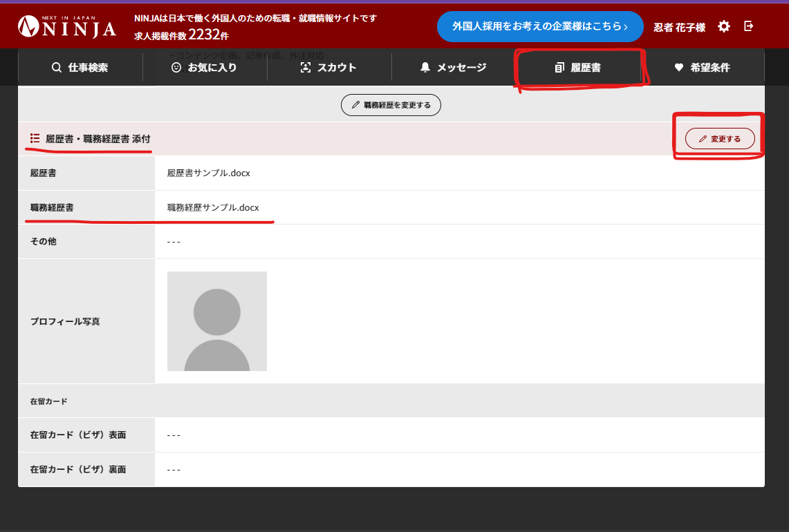
Task: Switch to the メッセージ tab
Action: click(x=452, y=67)
